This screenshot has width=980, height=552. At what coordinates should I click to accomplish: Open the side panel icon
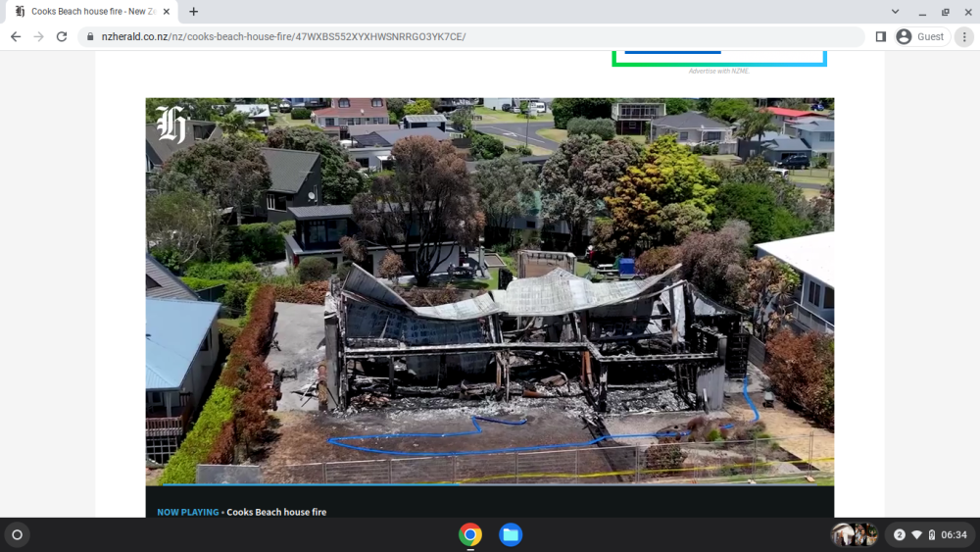point(881,37)
